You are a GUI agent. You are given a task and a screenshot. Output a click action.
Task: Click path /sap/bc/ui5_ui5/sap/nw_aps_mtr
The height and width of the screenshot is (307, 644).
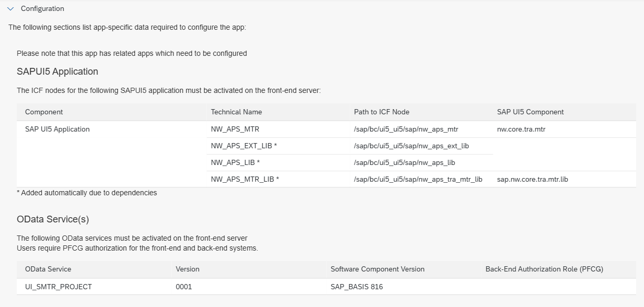pyautogui.click(x=406, y=129)
